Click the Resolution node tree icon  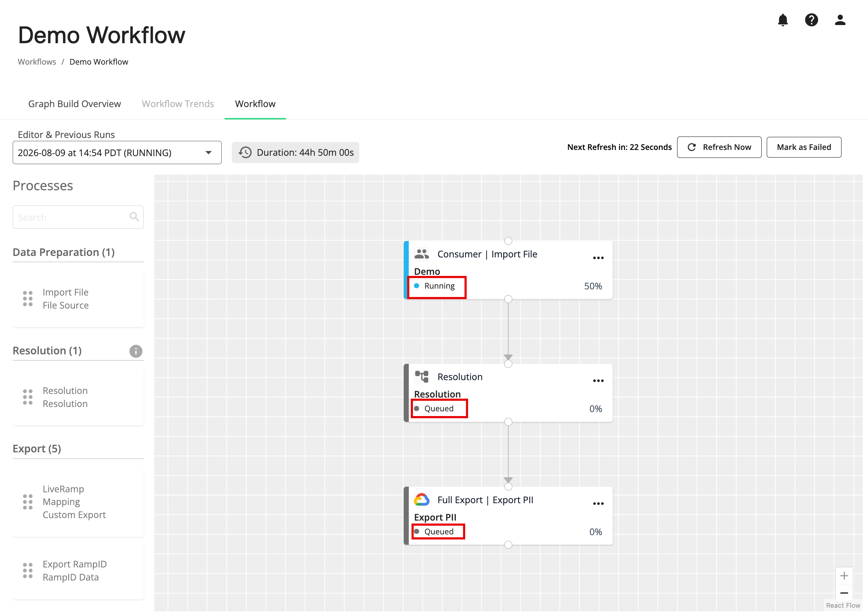pyautogui.click(x=422, y=377)
